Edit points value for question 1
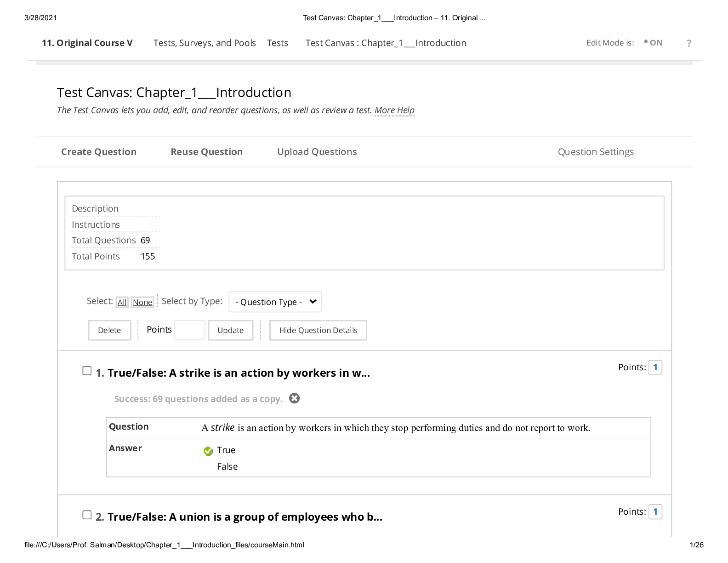This screenshot has width=728, height=563. click(x=655, y=368)
